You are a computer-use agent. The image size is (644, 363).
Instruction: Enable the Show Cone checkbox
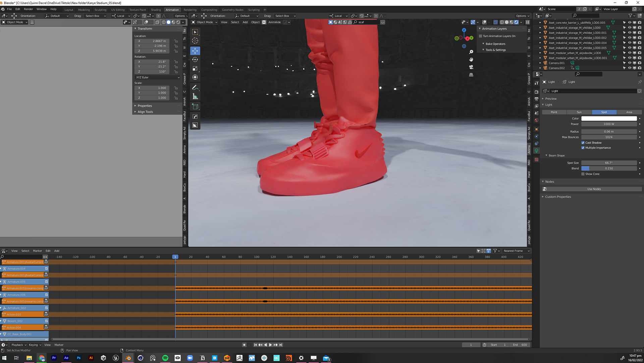[583, 174]
